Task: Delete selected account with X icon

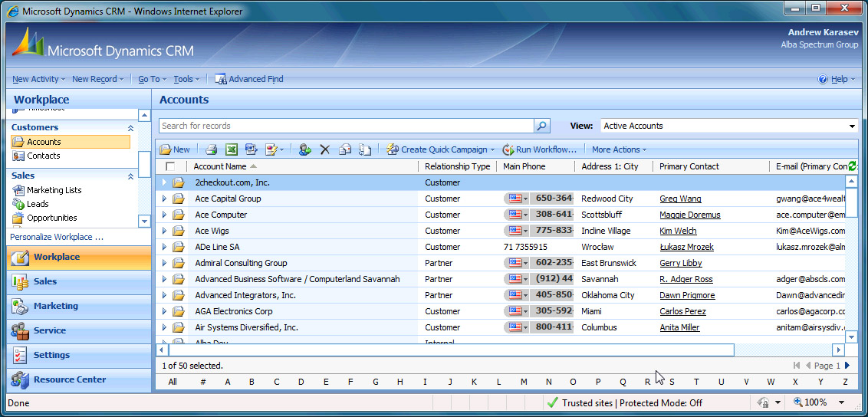Action: point(325,149)
